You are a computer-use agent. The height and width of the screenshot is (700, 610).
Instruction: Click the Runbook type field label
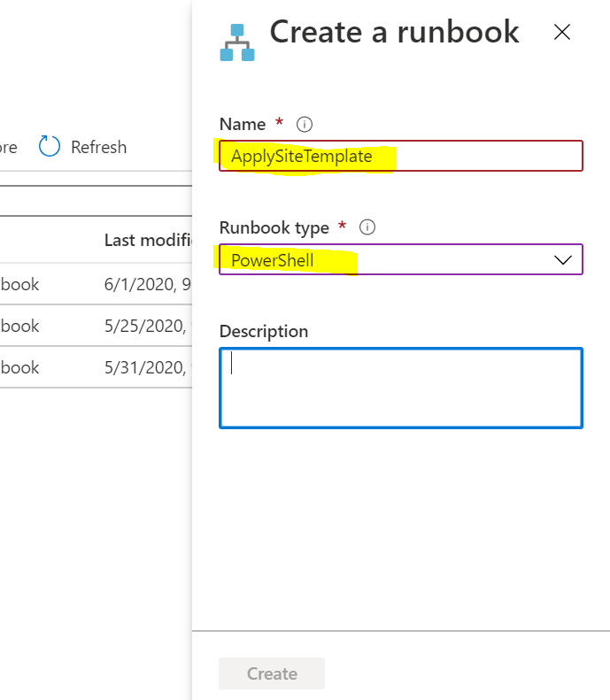274,227
